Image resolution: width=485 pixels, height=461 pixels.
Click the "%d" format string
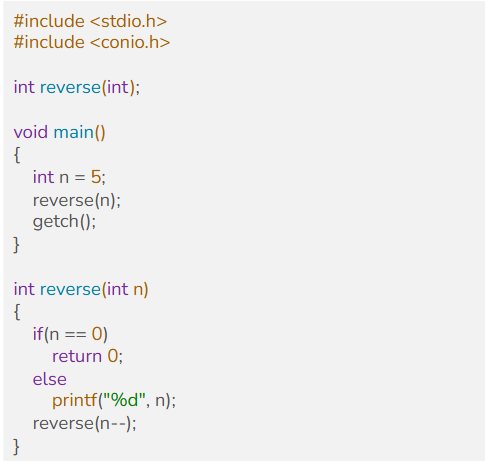[x=124, y=400]
